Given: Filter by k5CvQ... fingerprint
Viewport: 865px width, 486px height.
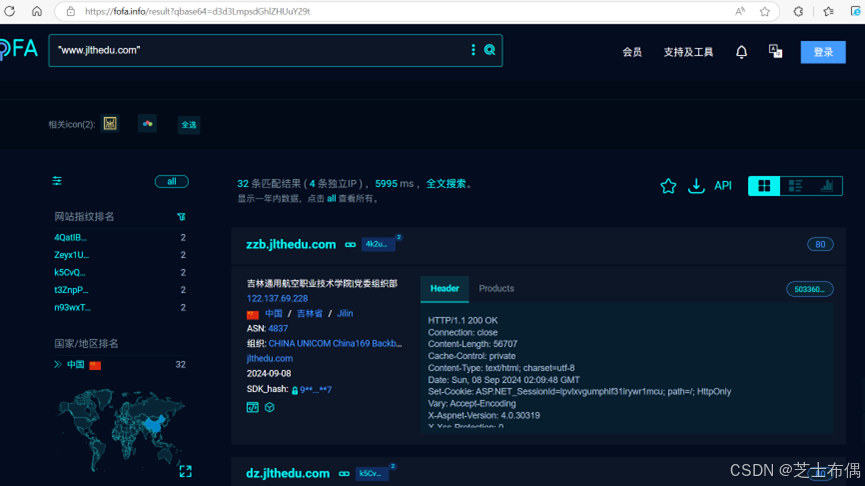Looking at the screenshot, I should 70,273.
